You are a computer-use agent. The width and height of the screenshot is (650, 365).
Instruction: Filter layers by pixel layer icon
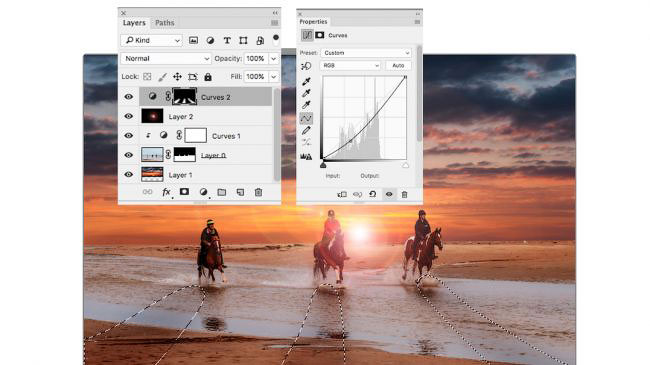(193, 40)
